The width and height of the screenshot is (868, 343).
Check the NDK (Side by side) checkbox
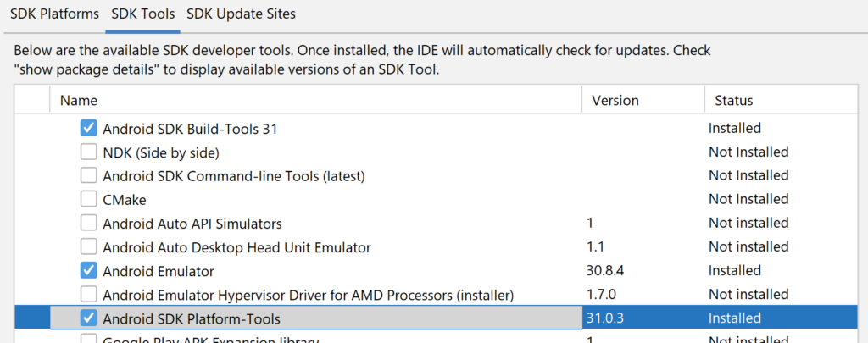coord(88,152)
